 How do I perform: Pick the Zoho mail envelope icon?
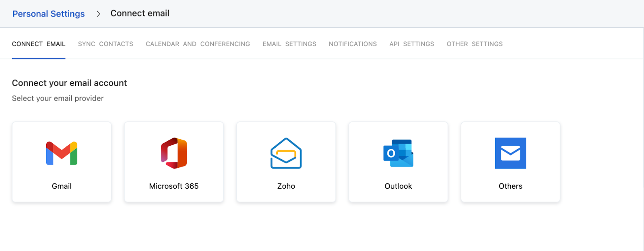[x=286, y=153]
